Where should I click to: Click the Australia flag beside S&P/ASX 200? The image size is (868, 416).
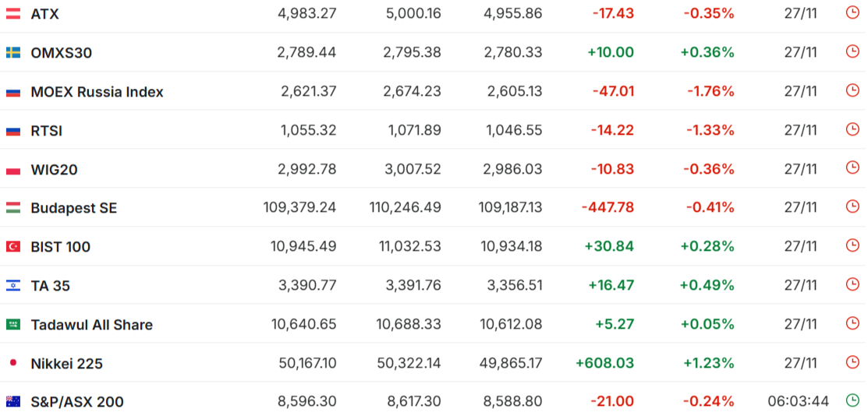(13, 402)
